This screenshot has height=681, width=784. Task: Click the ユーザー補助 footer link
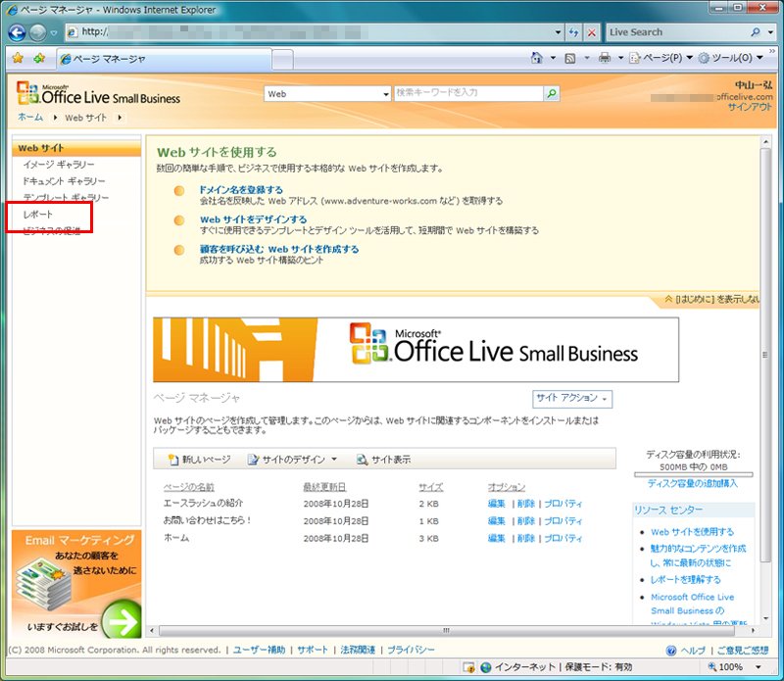tap(259, 650)
